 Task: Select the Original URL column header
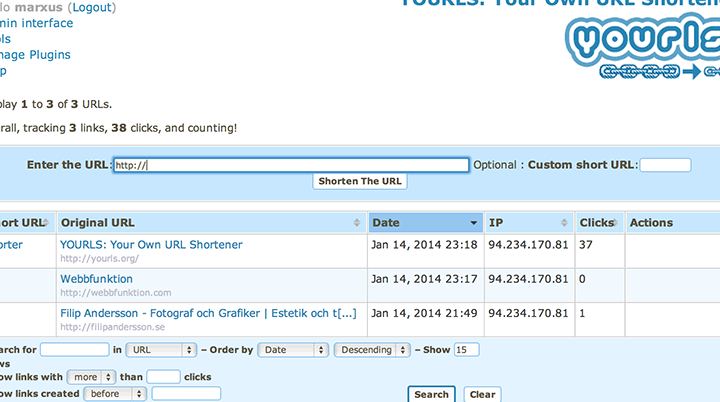(211, 223)
